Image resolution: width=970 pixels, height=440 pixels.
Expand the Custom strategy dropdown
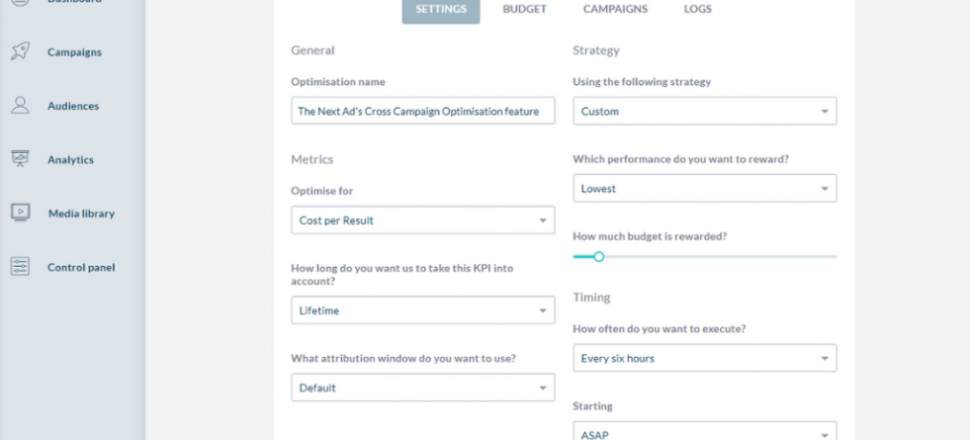pyautogui.click(x=705, y=111)
